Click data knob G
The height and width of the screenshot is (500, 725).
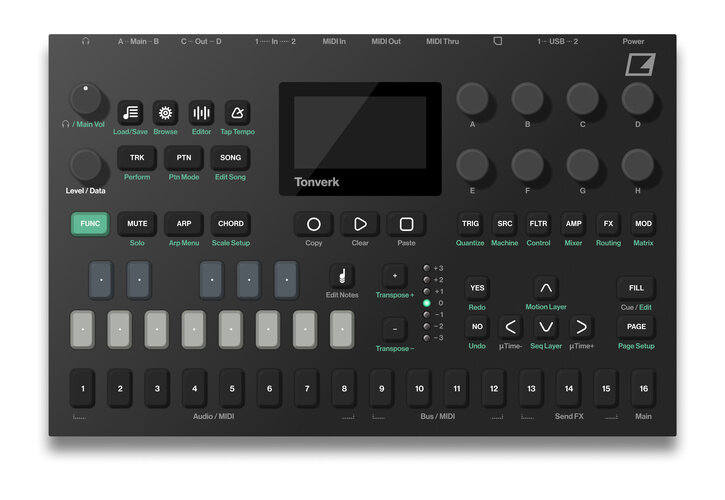(583, 165)
